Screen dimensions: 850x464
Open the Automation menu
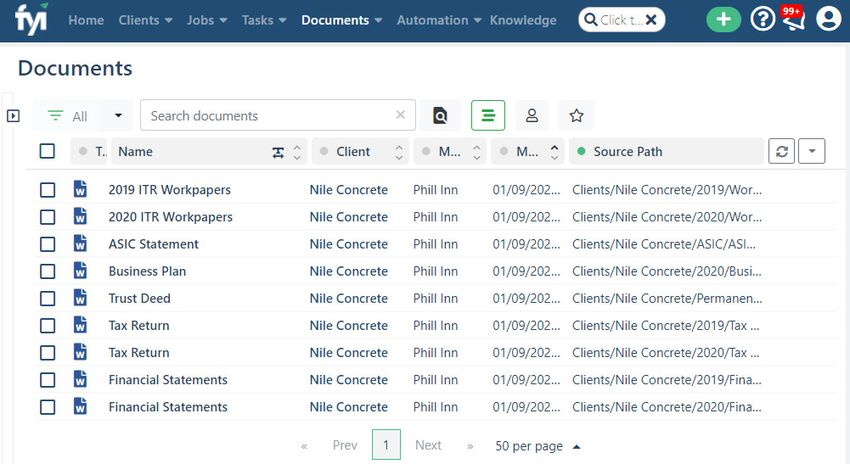tap(439, 20)
